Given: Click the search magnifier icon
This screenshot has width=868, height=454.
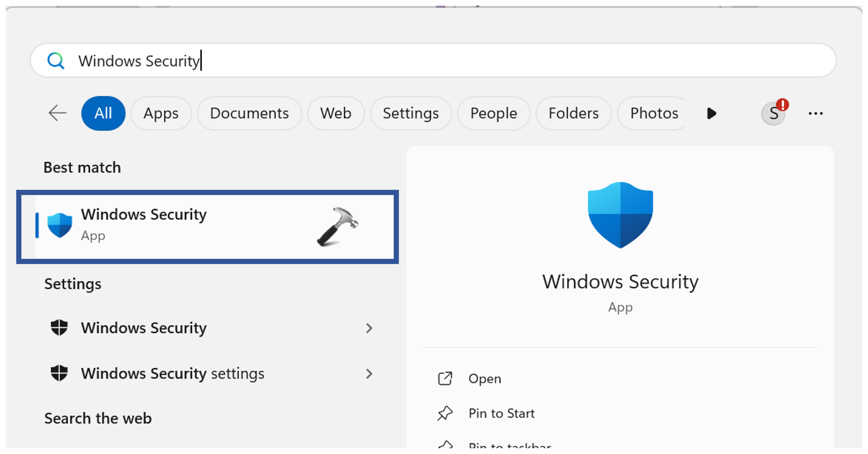Looking at the screenshot, I should [56, 61].
